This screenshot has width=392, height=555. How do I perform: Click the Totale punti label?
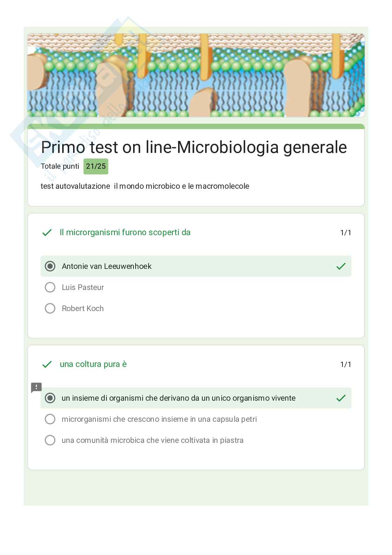coord(60,166)
